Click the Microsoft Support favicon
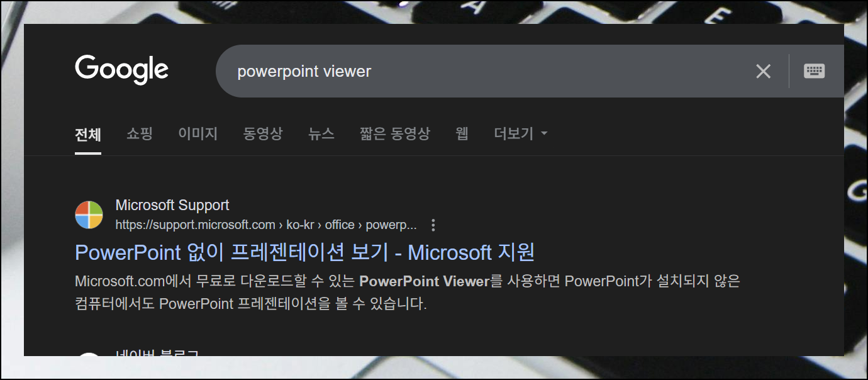Screen dimensions: 868x380 click(x=89, y=215)
